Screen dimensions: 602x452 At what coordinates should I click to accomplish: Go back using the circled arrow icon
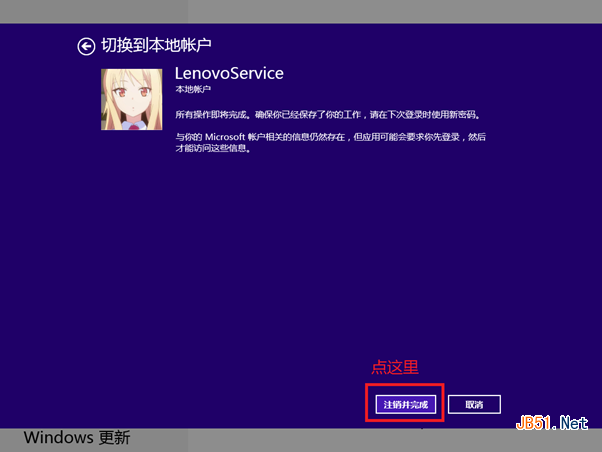coord(86,47)
